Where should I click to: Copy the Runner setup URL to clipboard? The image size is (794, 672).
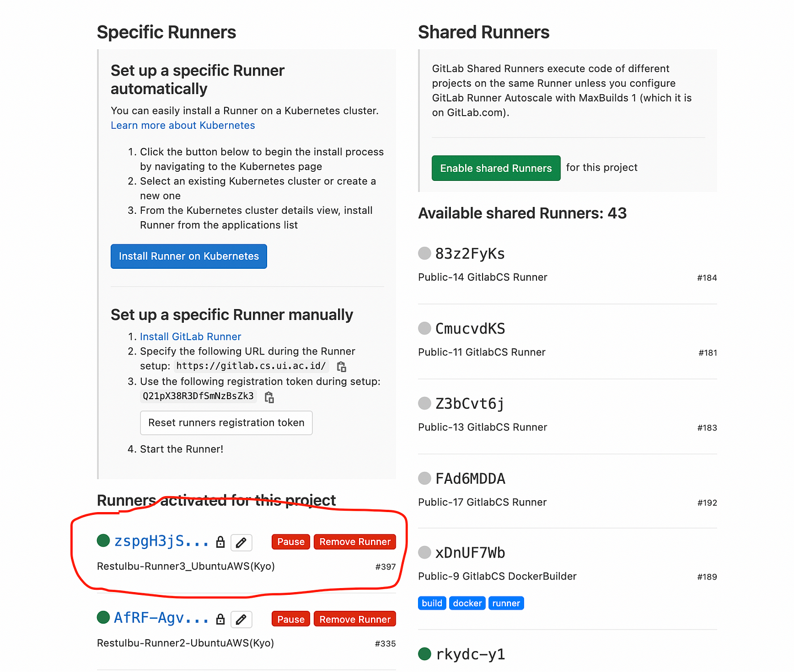point(341,366)
